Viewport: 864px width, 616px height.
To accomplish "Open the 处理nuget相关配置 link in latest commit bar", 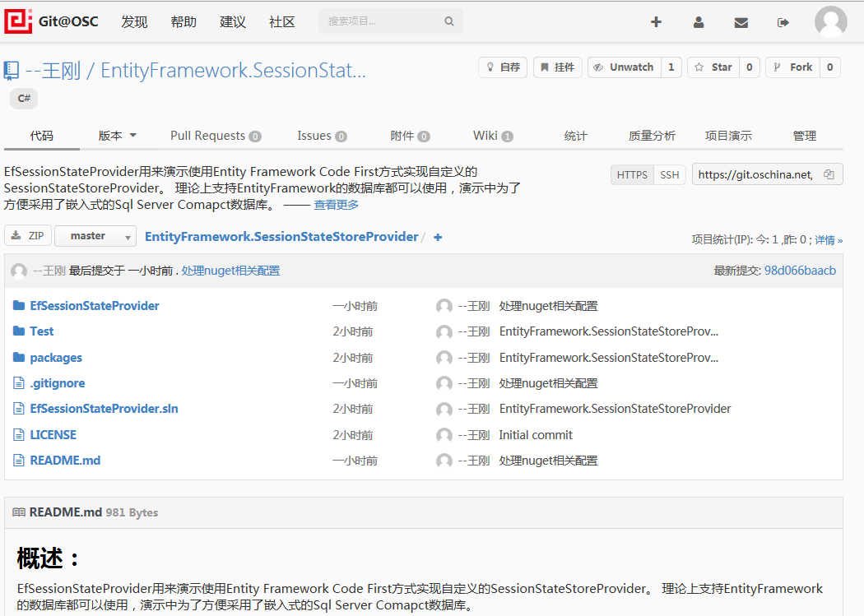I will click(x=231, y=271).
